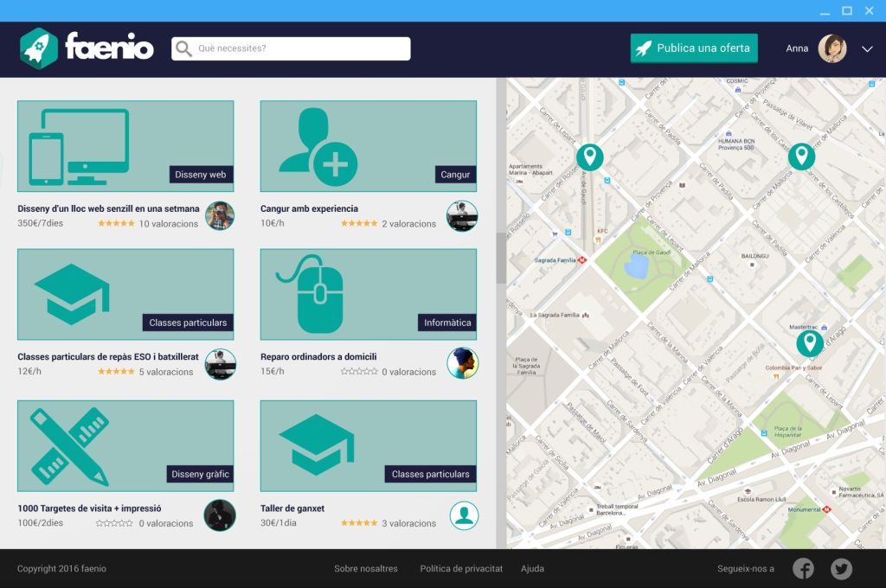Click the listings vertical scrollbar thumb

coord(501,258)
